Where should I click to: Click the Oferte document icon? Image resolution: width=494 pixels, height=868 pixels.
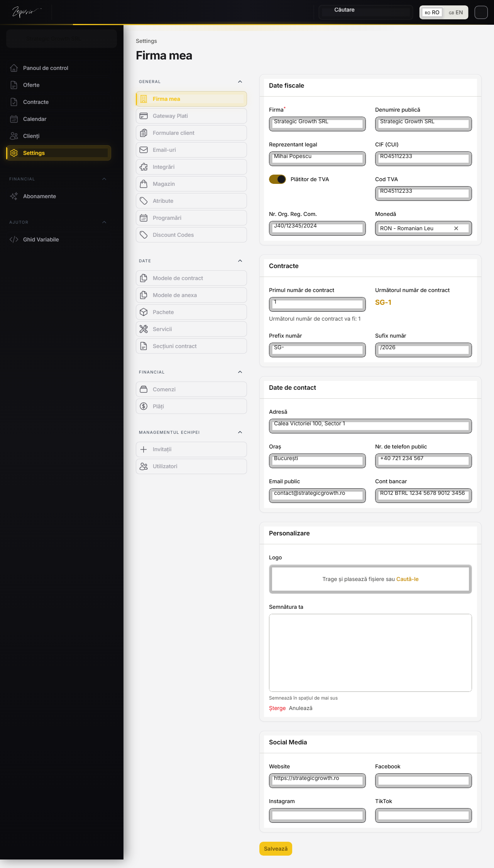coord(14,85)
